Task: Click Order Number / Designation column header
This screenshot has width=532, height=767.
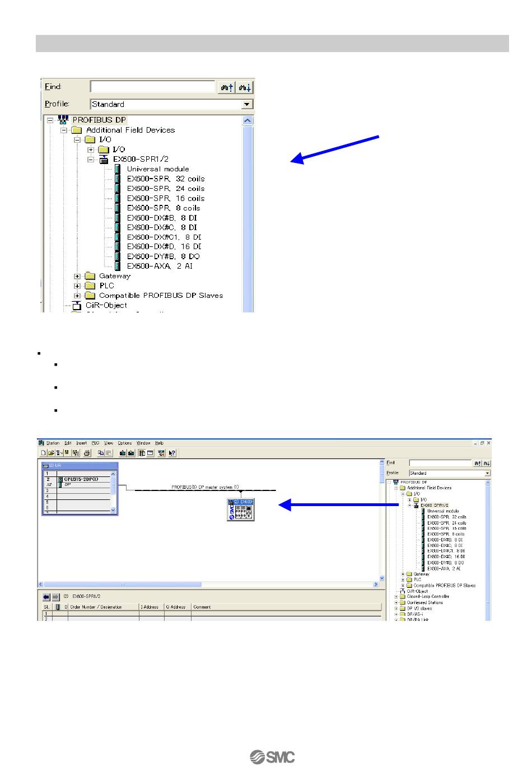Action: click(x=103, y=607)
